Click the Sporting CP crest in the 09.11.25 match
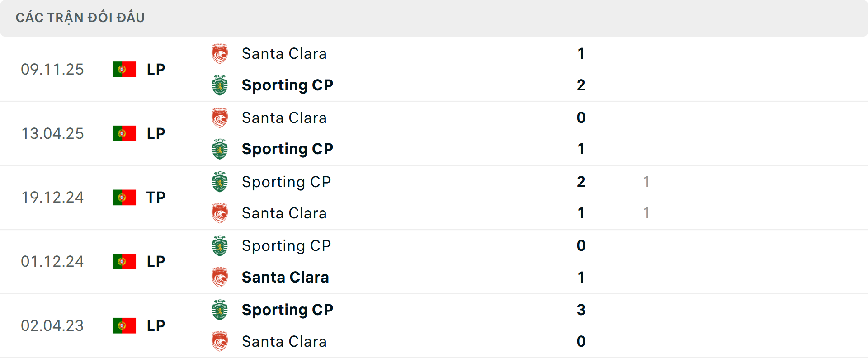This screenshot has width=868, height=358. 219,85
